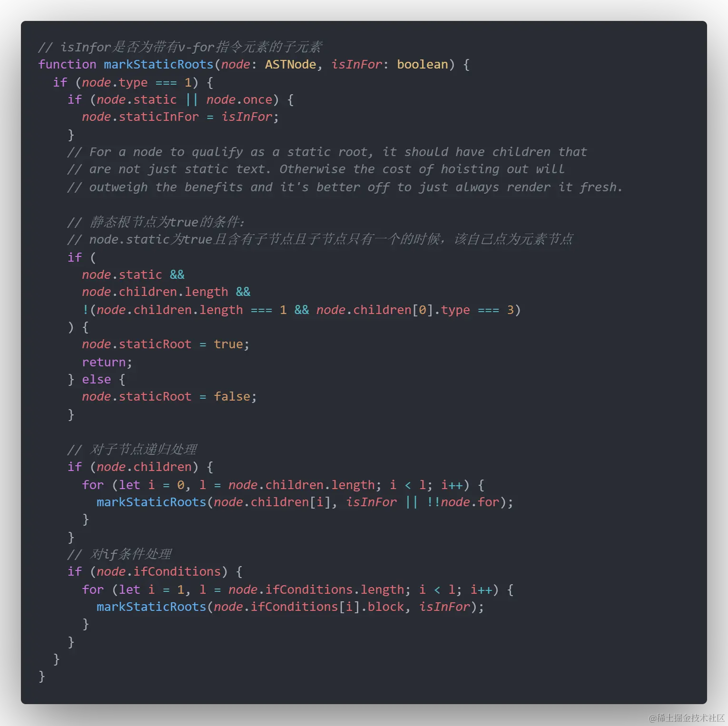
Task: Click the if (node.ifConditions) line
Action: tap(155, 571)
